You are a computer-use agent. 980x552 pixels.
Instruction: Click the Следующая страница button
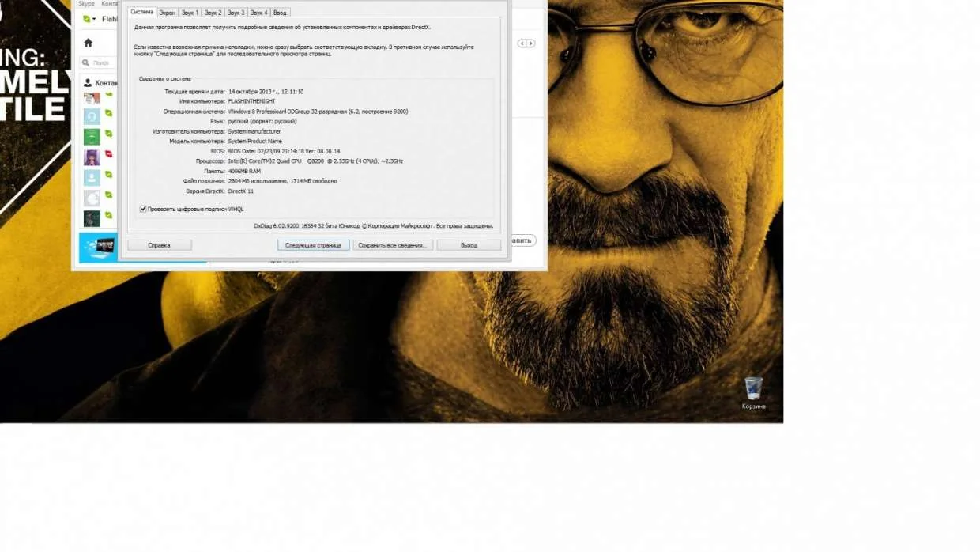pyautogui.click(x=313, y=245)
